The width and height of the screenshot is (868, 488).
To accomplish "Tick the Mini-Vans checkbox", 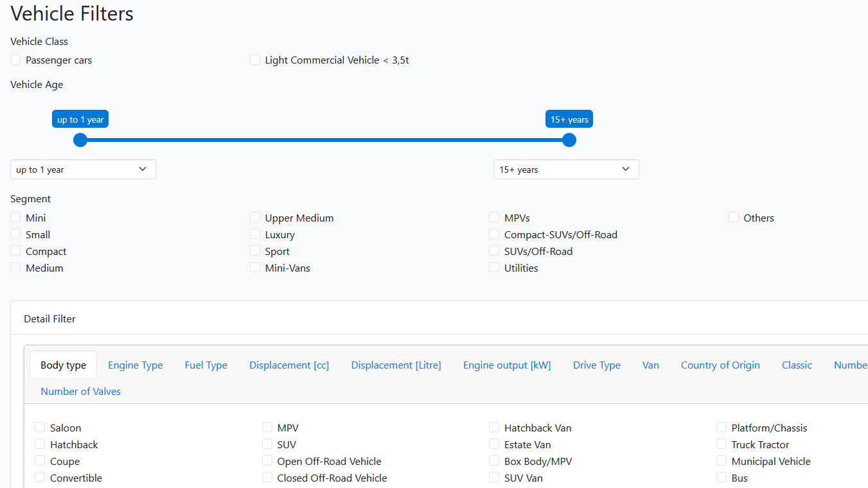I will click(255, 268).
